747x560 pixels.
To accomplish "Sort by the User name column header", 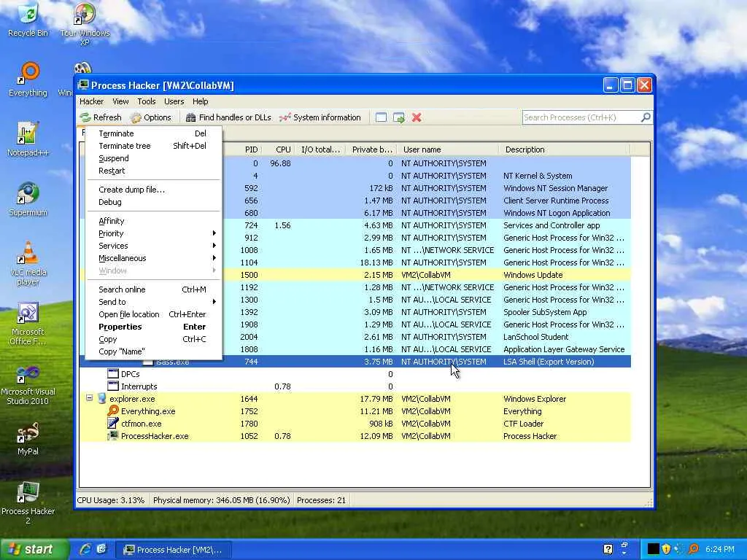I will point(448,149).
